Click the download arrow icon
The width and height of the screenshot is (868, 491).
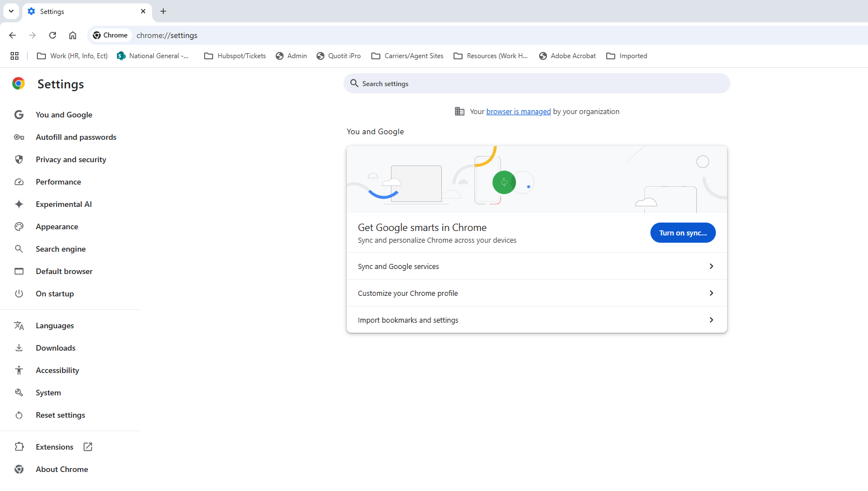19,348
